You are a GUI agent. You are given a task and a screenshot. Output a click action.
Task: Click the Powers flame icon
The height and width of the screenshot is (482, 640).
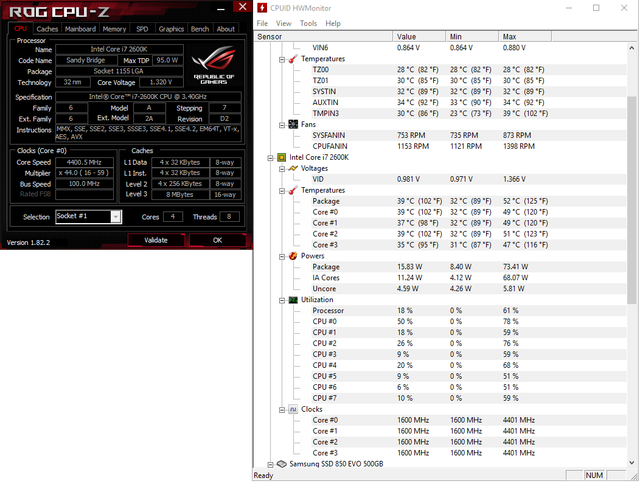pos(293,256)
